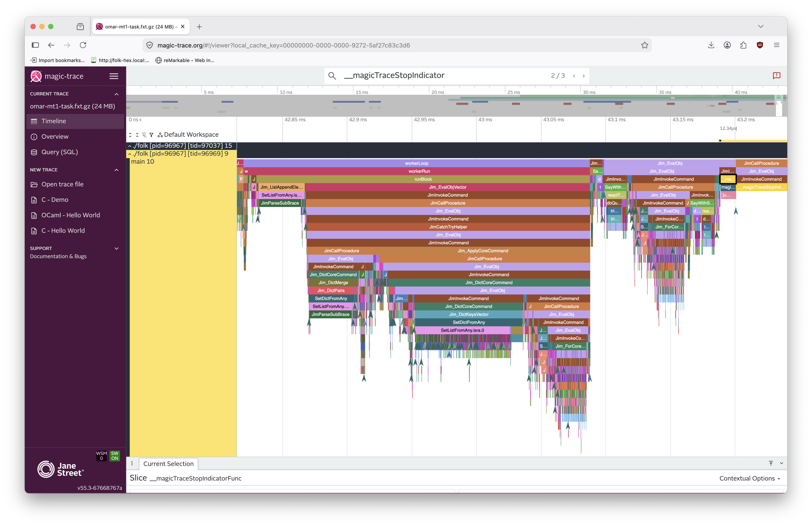Open Firefox account icon
812x526 pixels.
tap(727, 45)
